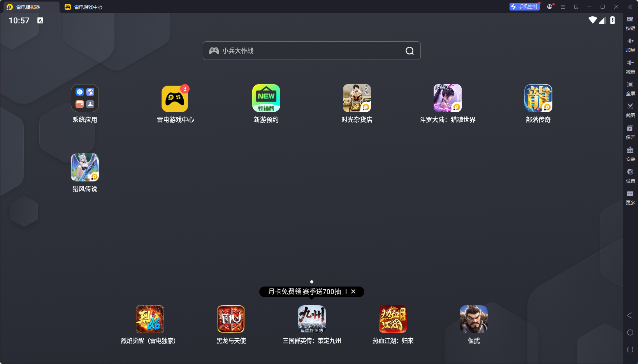The height and width of the screenshot is (364, 638).
Task: Focus the 小兵大作战 search field
Action: click(x=311, y=51)
